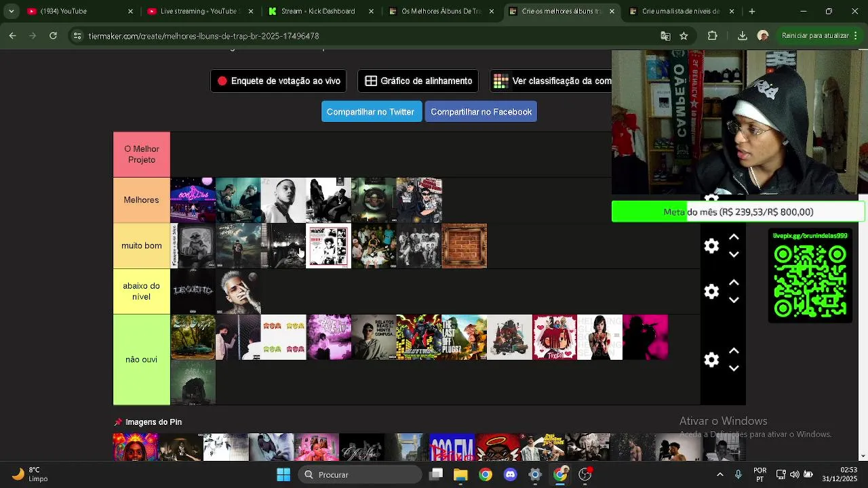868x488 pixels.
Task: Expand tab search dropdown in Chrome
Action: click(11, 11)
